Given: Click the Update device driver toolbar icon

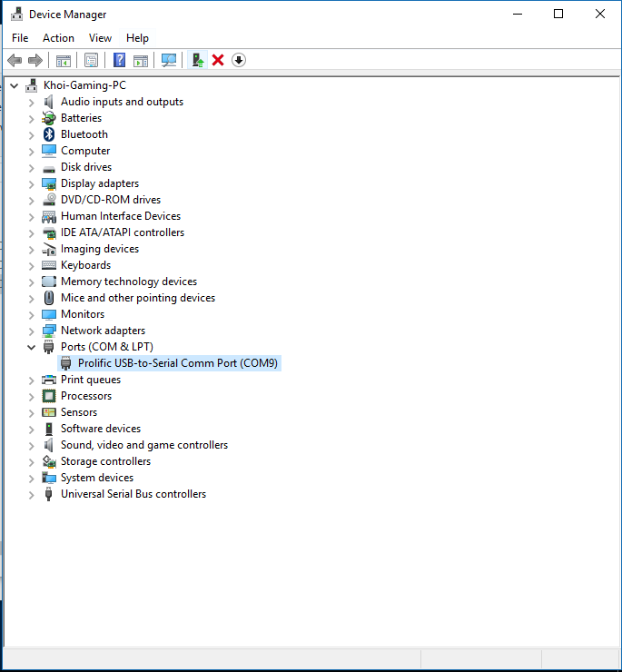Looking at the screenshot, I should coord(198,61).
